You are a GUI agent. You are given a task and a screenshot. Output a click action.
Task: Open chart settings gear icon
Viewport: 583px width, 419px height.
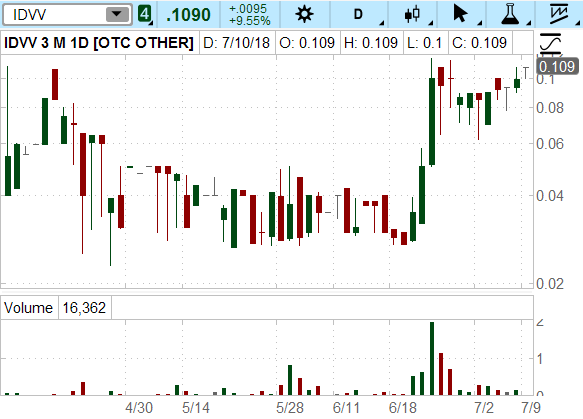coord(305,14)
